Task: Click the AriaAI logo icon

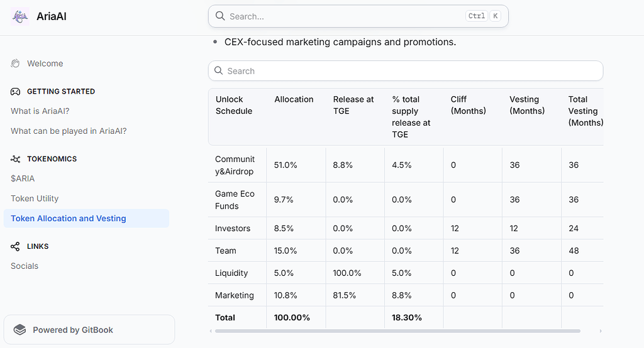Action: [19, 16]
